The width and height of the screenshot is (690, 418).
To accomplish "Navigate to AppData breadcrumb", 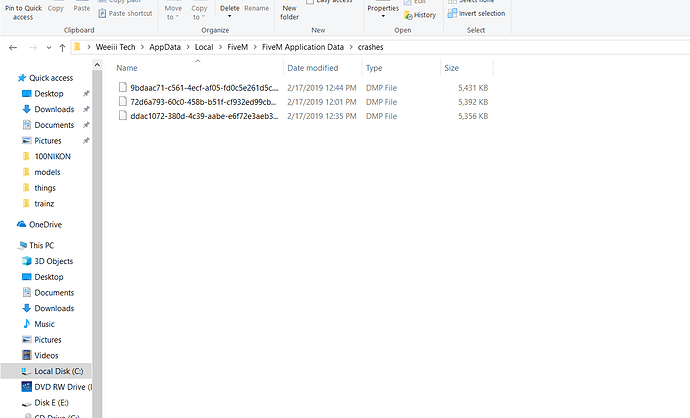I will pos(165,47).
